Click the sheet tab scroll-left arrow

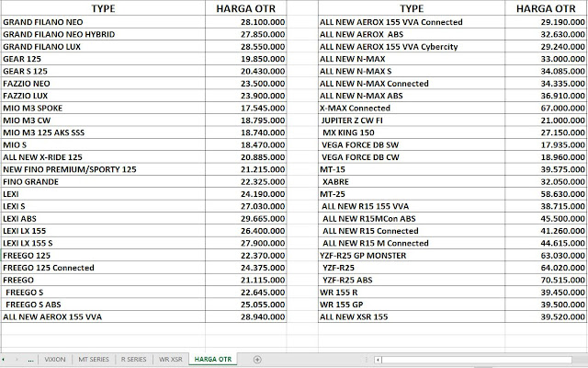pos(4,360)
